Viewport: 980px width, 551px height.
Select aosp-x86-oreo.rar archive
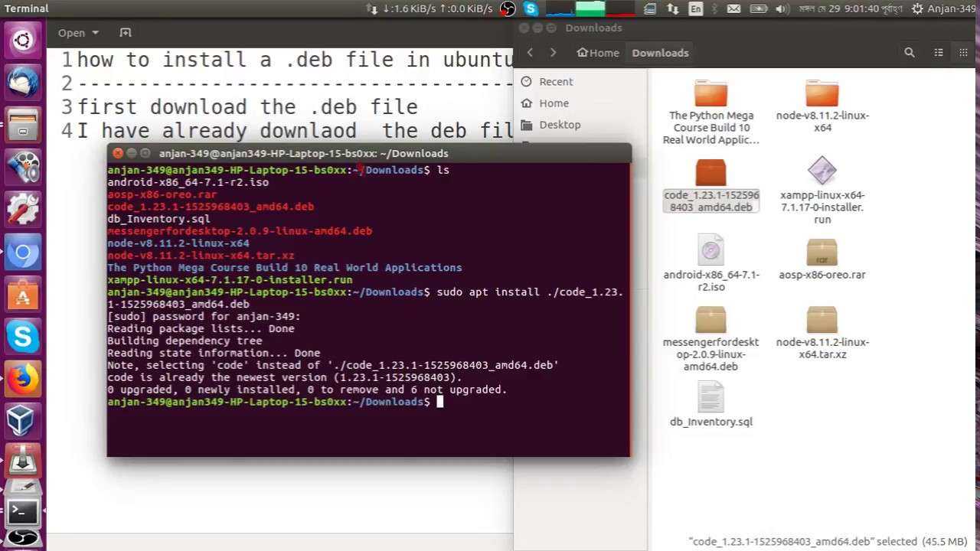click(x=822, y=259)
